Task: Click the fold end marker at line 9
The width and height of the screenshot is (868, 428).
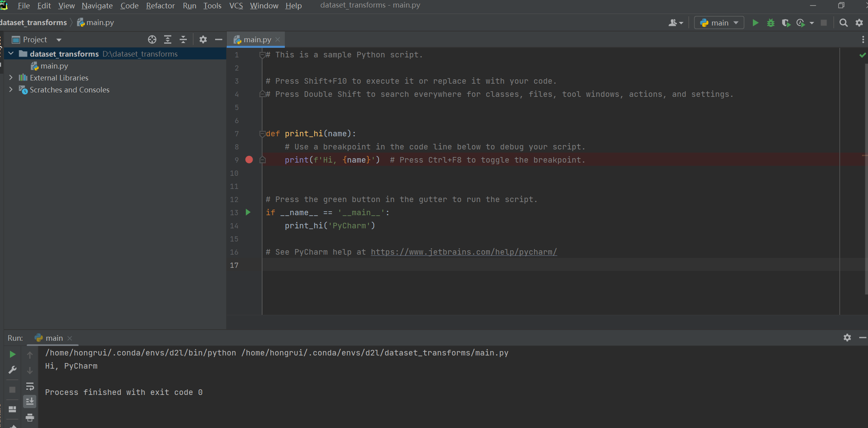Action: (262, 160)
